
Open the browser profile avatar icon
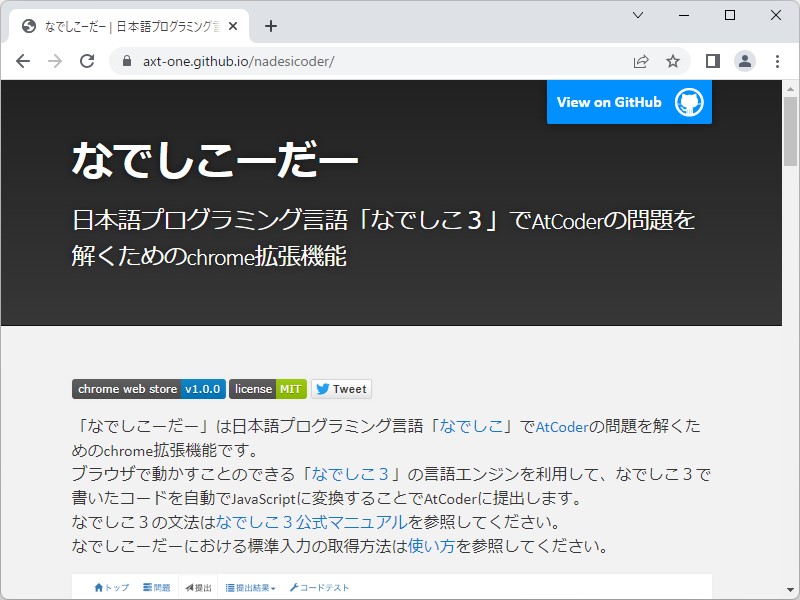tap(744, 61)
